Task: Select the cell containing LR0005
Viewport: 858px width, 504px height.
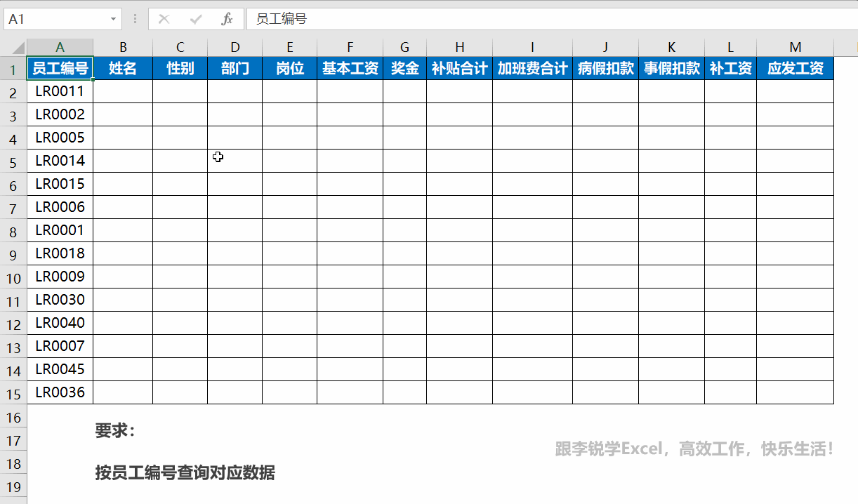Action: (60, 138)
